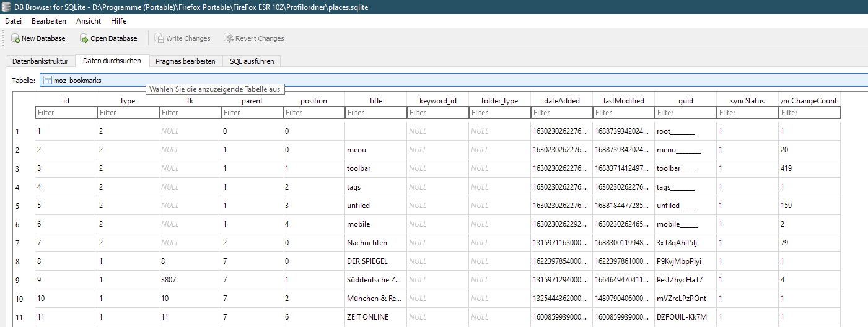
Task: Click the New Database toolbar icon
Action: (15, 38)
